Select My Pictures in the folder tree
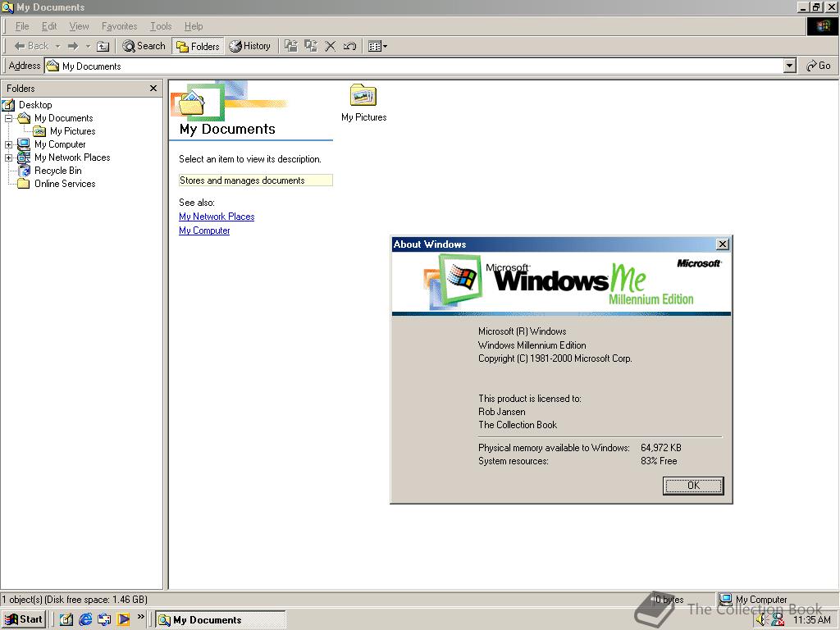This screenshot has width=840, height=630. pyautogui.click(x=72, y=131)
